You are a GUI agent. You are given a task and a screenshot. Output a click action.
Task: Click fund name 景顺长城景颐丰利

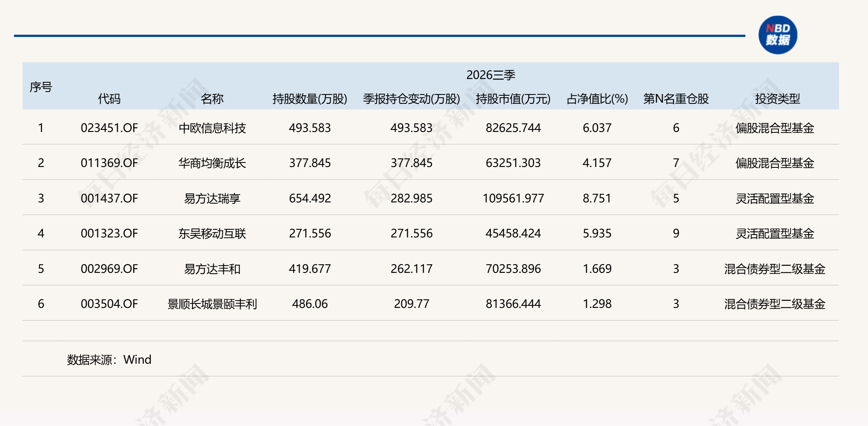click(x=212, y=304)
